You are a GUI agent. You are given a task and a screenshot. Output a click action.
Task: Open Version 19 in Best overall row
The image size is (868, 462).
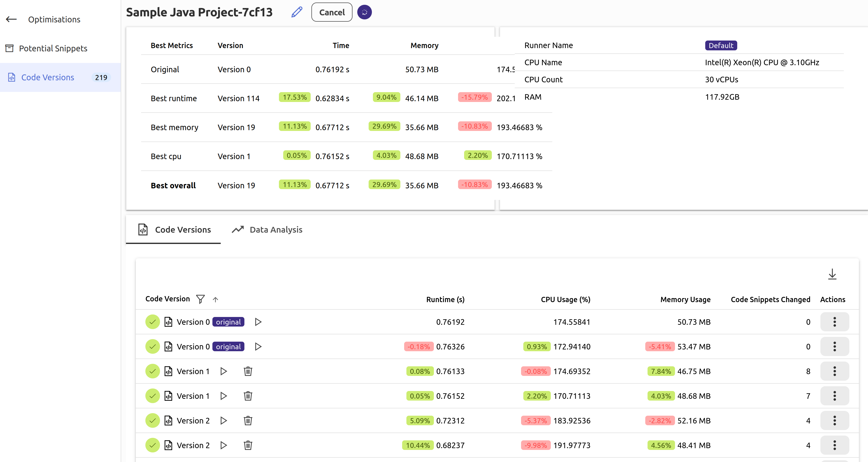[236, 186]
